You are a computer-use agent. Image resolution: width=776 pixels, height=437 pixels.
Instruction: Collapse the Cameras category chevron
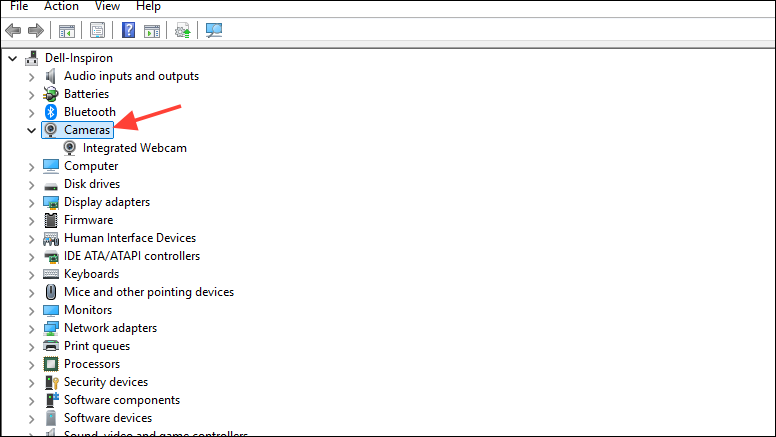click(x=32, y=131)
